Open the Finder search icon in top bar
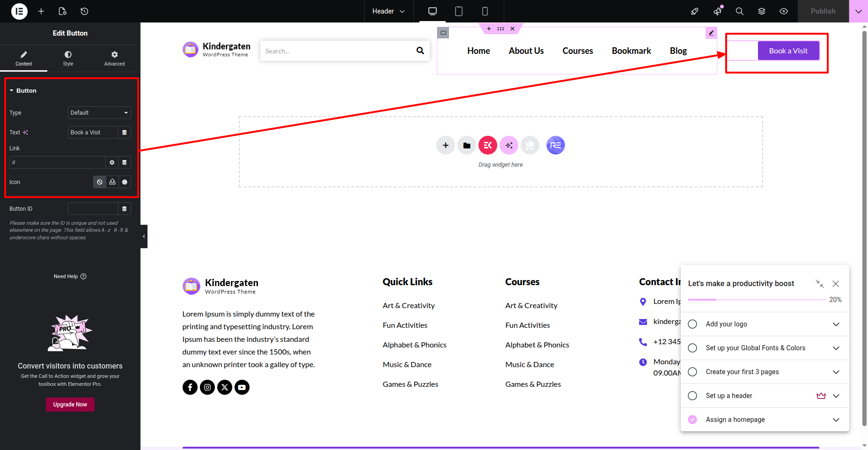 click(x=739, y=11)
